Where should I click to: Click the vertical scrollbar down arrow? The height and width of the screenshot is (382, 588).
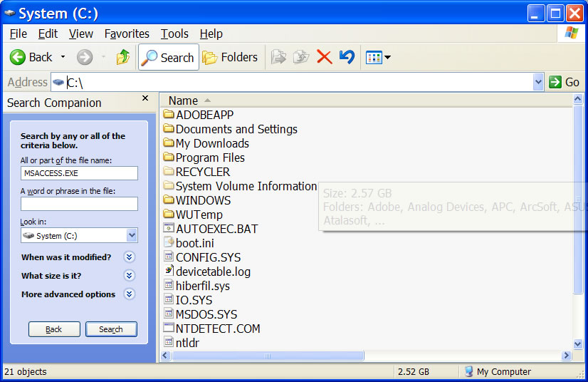click(577, 344)
